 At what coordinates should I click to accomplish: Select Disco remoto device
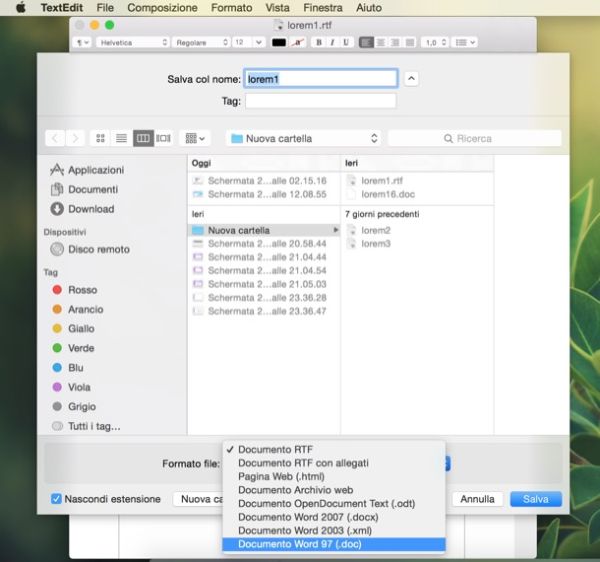[x=98, y=249]
